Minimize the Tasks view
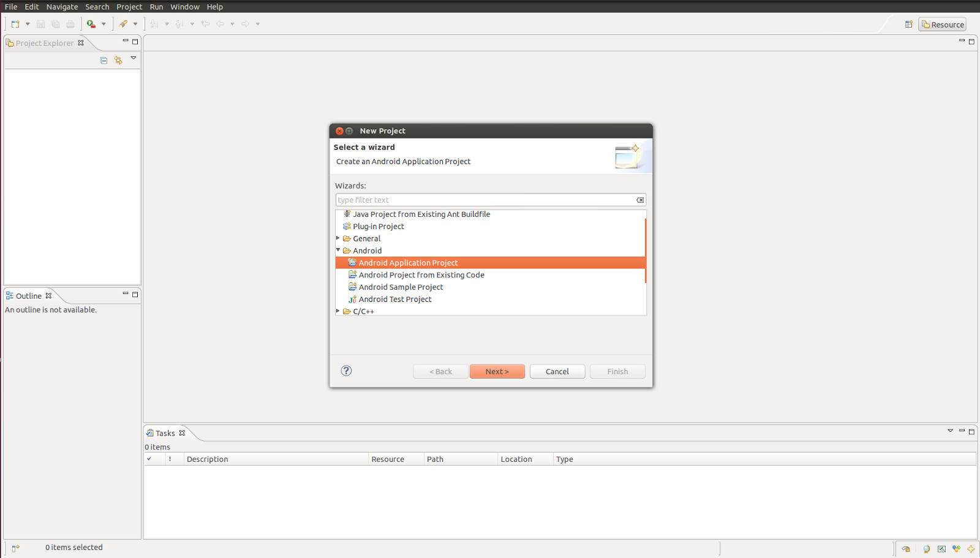980x558 pixels. click(961, 431)
